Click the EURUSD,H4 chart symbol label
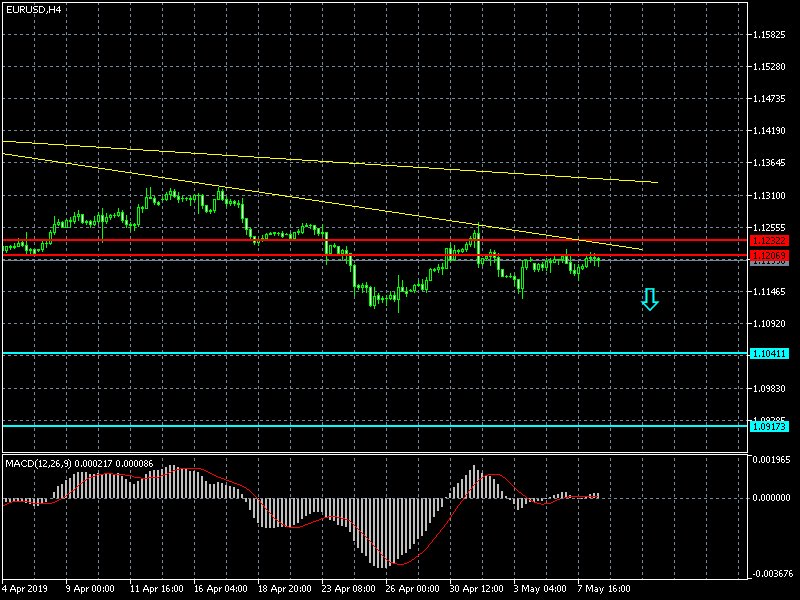The width and height of the screenshot is (800, 600). [33, 9]
